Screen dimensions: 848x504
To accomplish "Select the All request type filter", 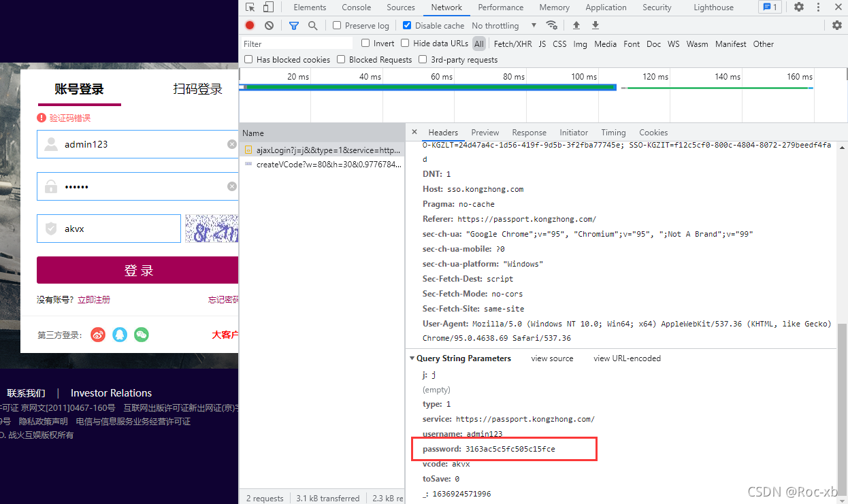I will (x=479, y=44).
